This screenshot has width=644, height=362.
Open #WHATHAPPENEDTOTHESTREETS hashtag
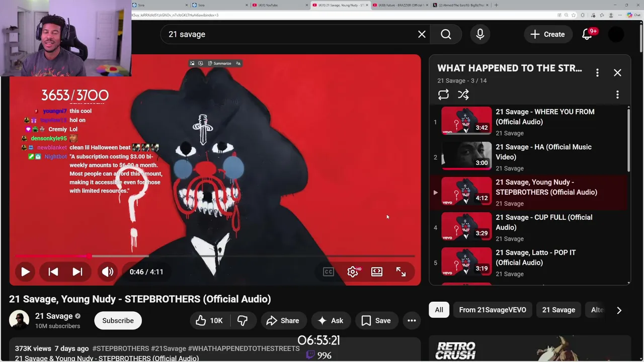tap(244, 348)
